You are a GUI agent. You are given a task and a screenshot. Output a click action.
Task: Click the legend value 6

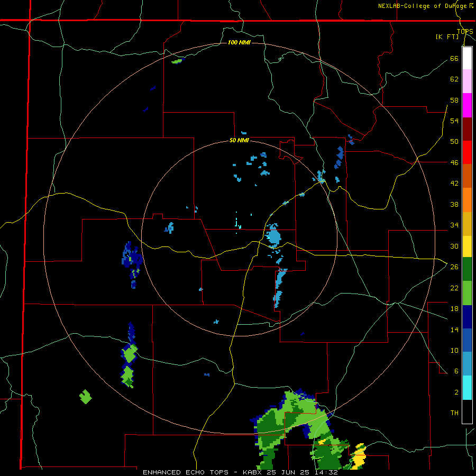coord(456,371)
